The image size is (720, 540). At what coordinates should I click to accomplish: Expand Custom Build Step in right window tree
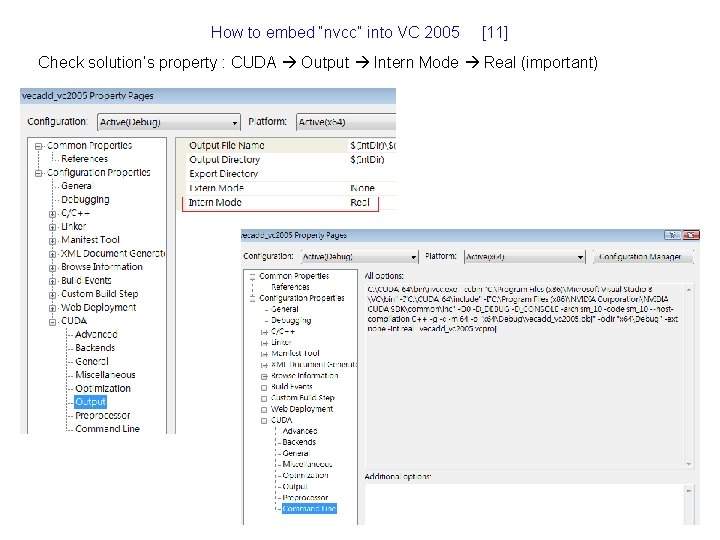point(264,399)
